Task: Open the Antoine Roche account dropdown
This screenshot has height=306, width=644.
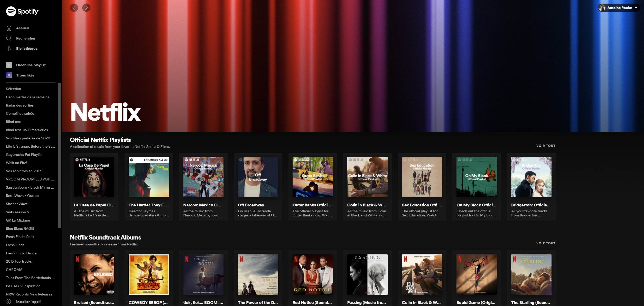Action: 619,8
